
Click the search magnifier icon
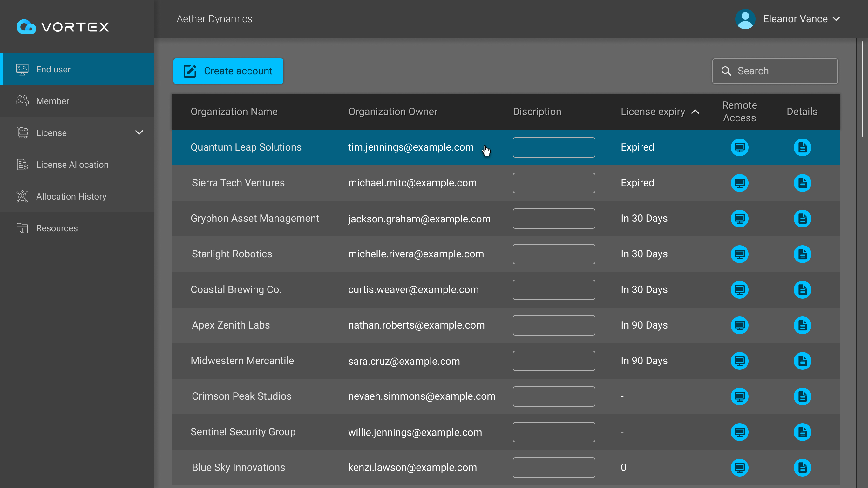tap(726, 71)
